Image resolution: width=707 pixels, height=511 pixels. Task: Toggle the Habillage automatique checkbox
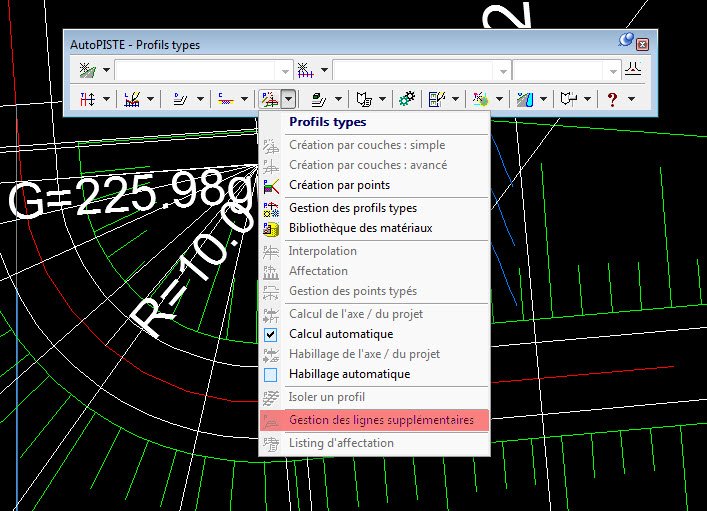tap(271, 374)
